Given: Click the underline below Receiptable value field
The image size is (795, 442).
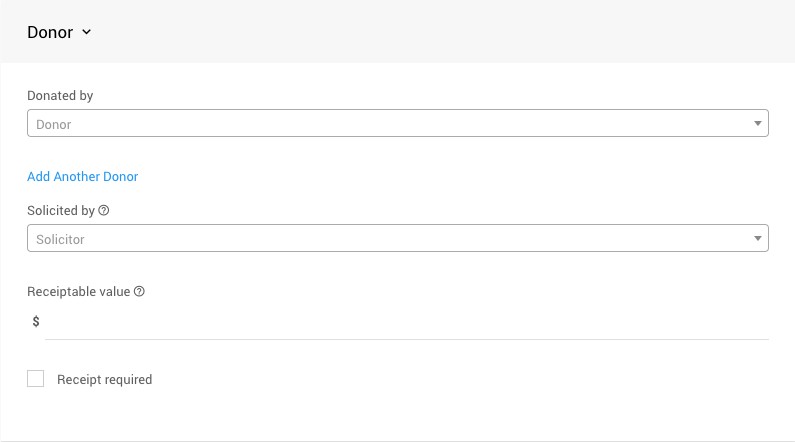Looking at the screenshot, I should 405,339.
